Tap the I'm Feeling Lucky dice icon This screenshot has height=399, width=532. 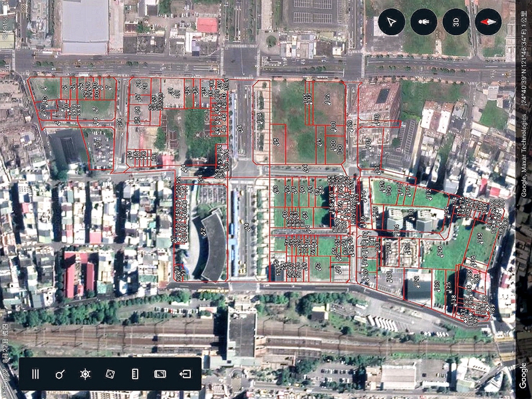110,374
